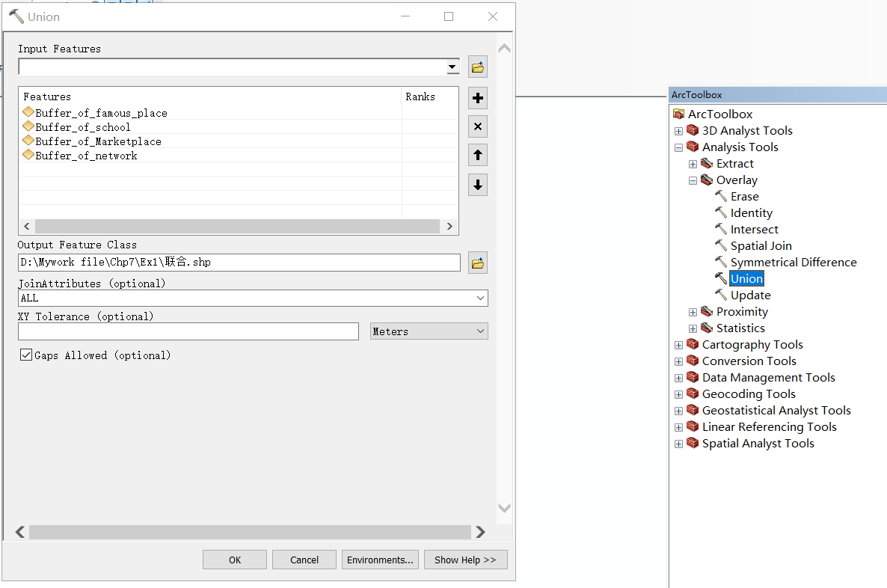Click the browse folder icon for Input Features
Viewport: 887px width, 588px height.
[x=477, y=67]
